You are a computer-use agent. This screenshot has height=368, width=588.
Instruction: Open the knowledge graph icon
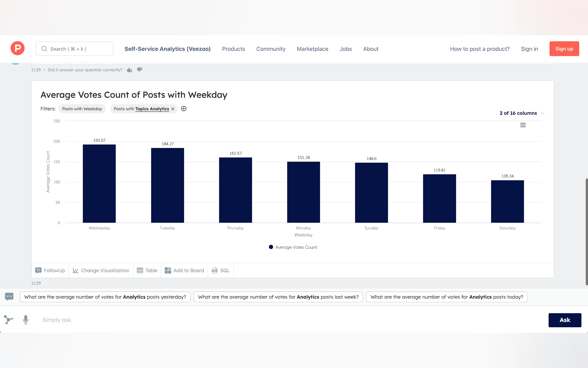(9, 320)
